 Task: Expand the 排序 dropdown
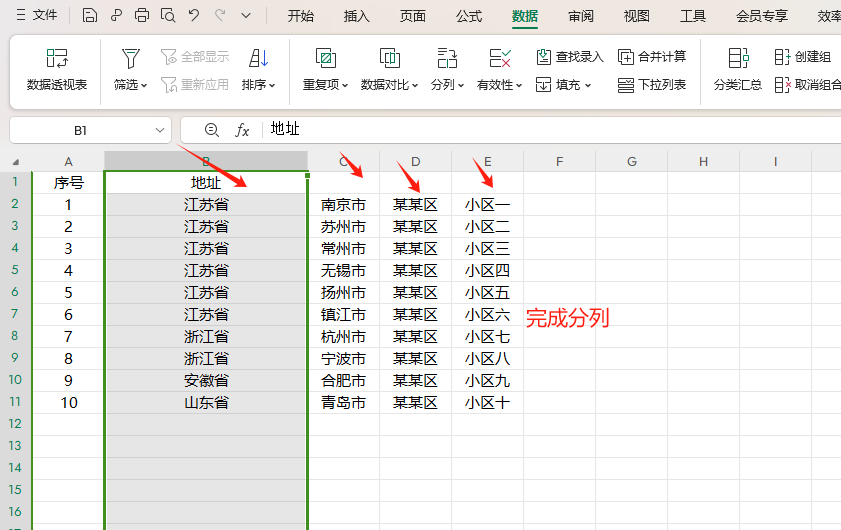pyautogui.click(x=272, y=85)
